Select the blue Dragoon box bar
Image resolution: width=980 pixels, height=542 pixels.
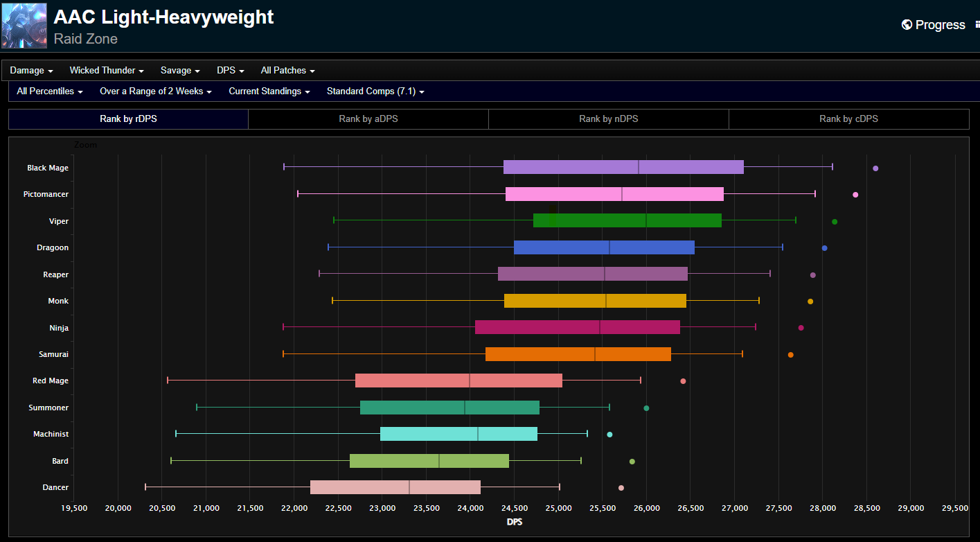click(x=604, y=247)
